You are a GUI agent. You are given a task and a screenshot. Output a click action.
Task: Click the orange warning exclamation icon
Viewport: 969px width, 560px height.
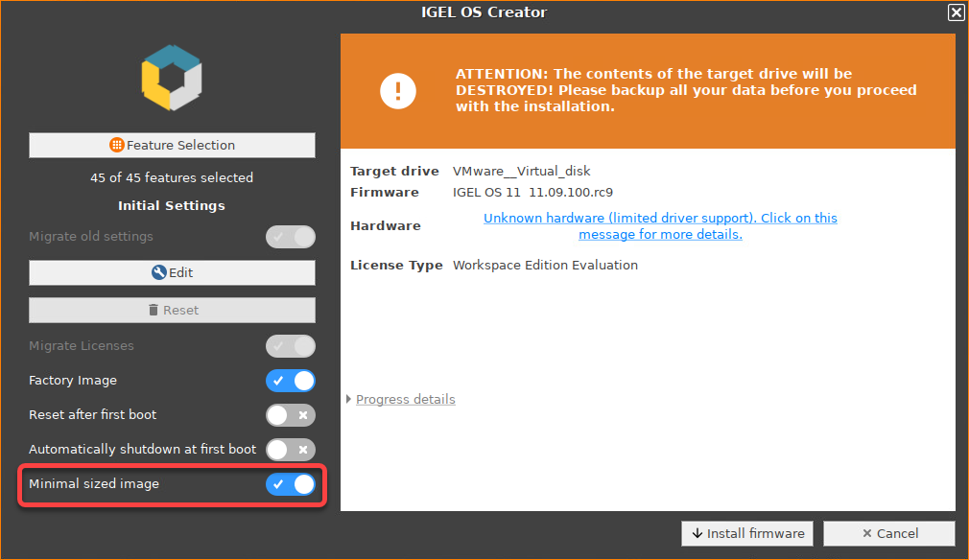(397, 91)
